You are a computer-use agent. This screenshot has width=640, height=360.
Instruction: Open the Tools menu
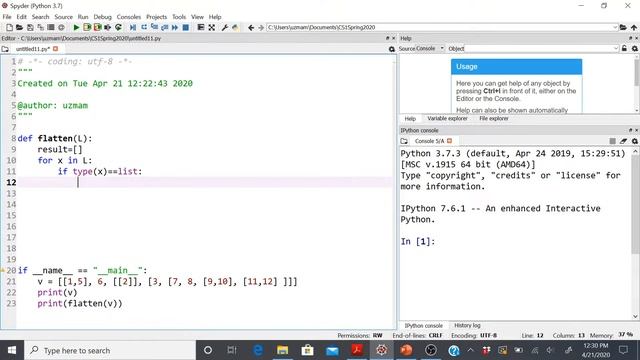point(179,17)
